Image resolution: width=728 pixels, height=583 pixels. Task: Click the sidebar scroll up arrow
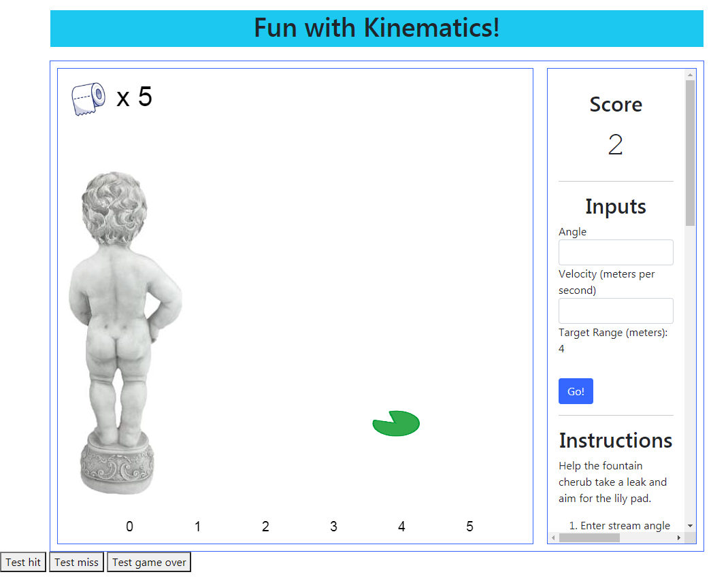(690, 75)
